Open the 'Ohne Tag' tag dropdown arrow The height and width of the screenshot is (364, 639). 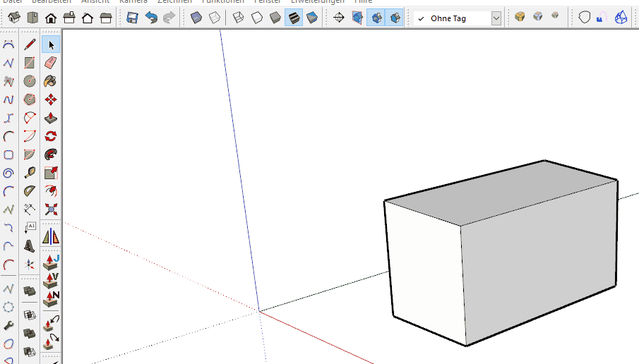pos(496,18)
